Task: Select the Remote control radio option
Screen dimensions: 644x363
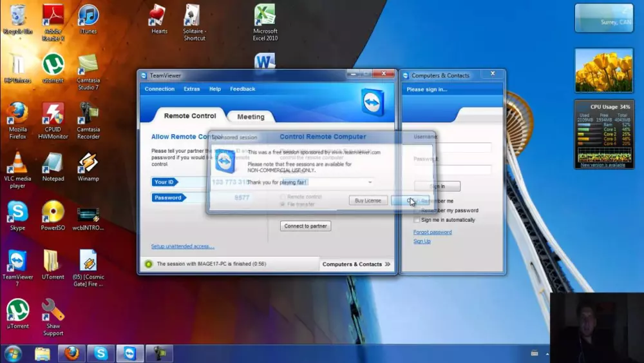Action: (x=283, y=197)
